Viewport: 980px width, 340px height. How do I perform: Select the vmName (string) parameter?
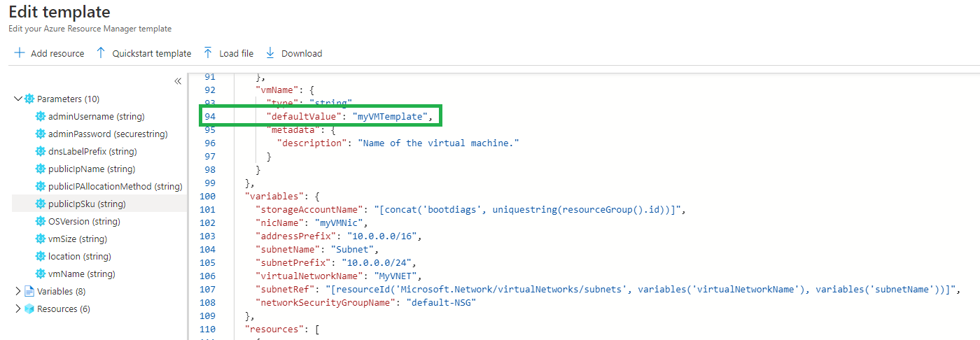tap(81, 274)
